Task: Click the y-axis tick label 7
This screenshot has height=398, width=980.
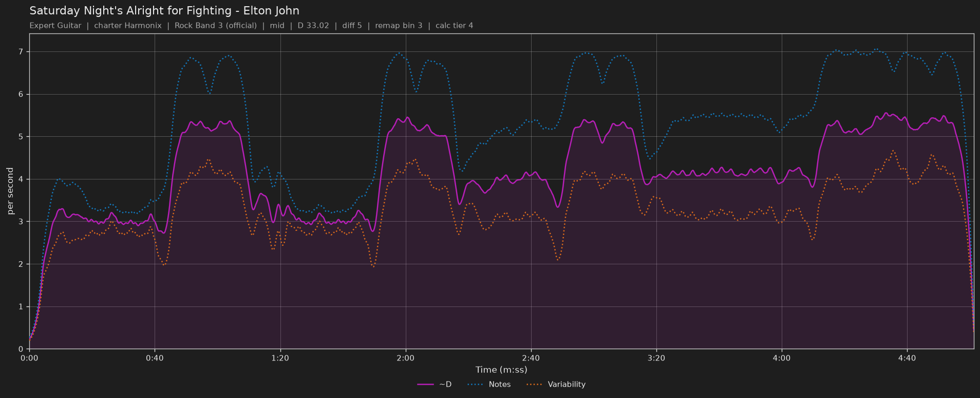Action: (21, 52)
